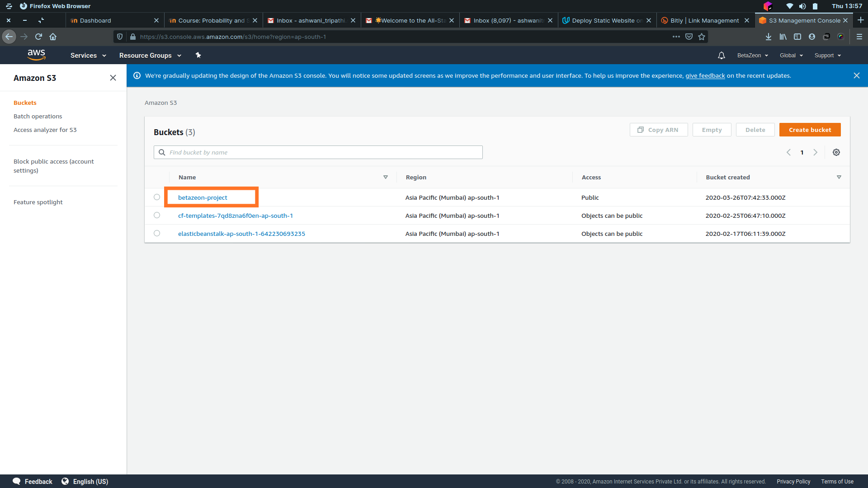Click the Firefox home icon

point(53,37)
